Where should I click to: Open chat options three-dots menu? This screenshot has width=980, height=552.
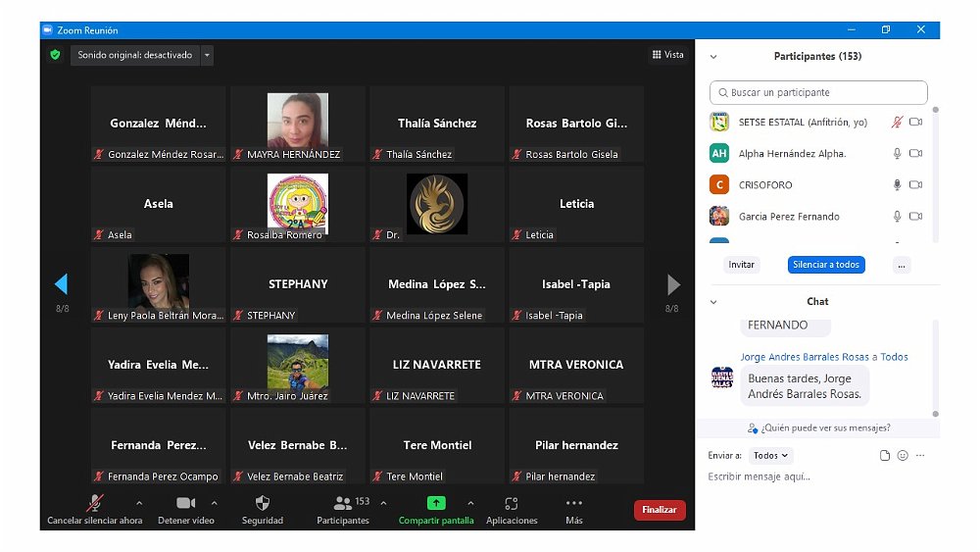pyautogui.click(x=920, y=456)
